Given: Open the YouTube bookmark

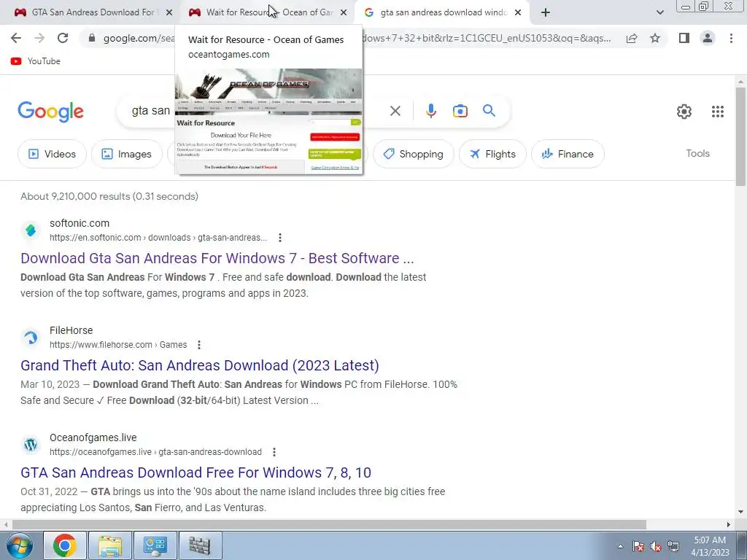Looking at the screenshot, I should tap(36, 61).
